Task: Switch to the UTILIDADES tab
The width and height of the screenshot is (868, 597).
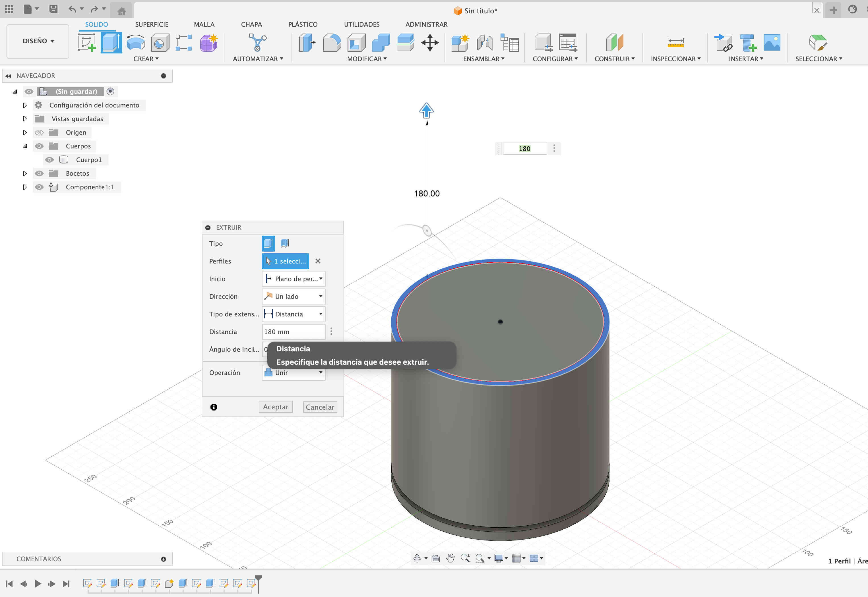Action: point(361,24)
